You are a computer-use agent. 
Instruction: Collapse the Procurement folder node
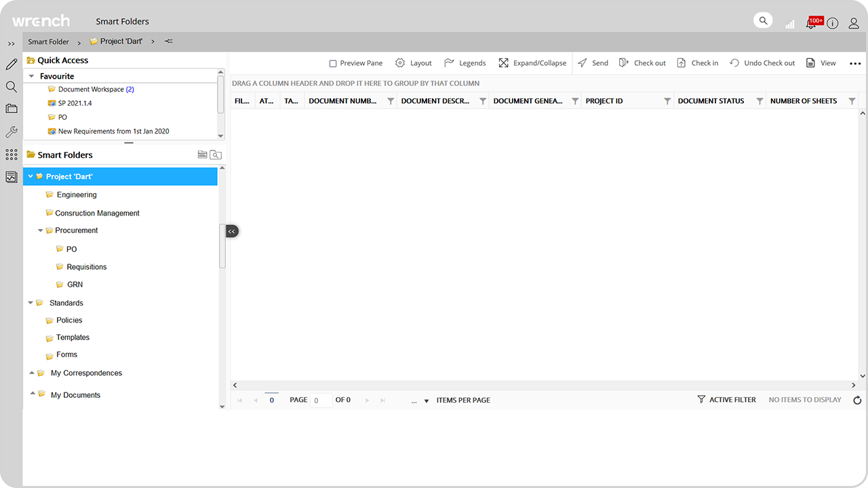pos(41,230)
